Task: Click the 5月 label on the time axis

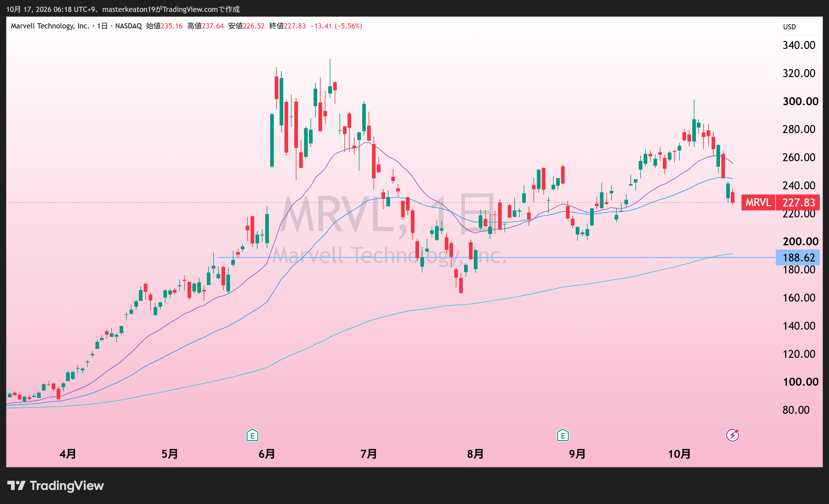Action: pos(169,454)
